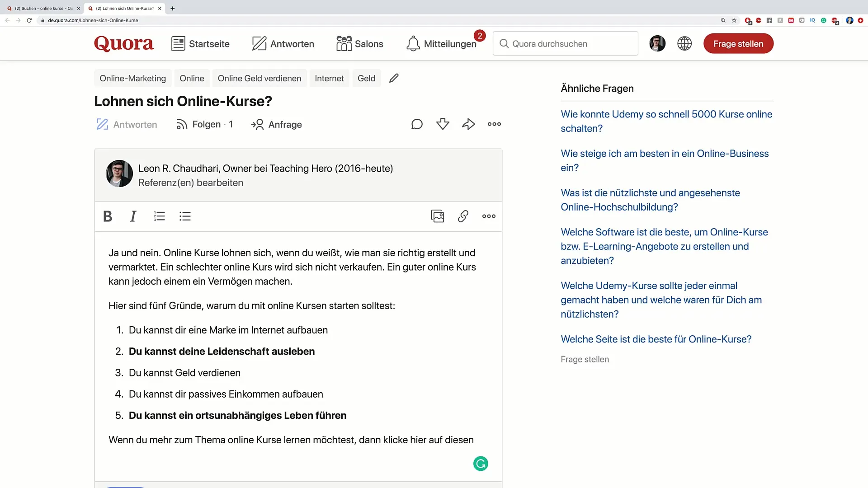This screenshot has height=488, width=868.
Task: Go to the Antworten section
Action: (283, 44)
